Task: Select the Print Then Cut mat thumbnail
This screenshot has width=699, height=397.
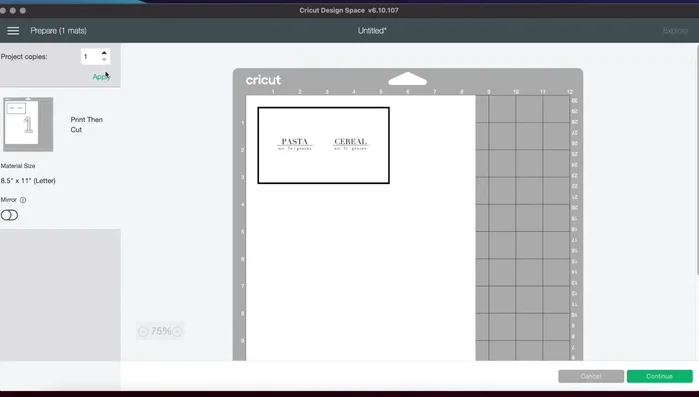Action: click(x=28, y=124)
